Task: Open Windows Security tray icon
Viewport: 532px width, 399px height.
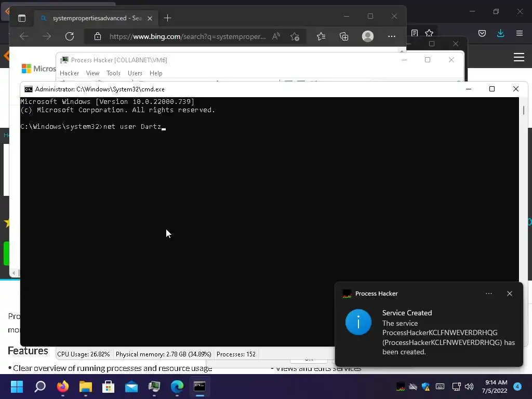Action: coord(426,387)
